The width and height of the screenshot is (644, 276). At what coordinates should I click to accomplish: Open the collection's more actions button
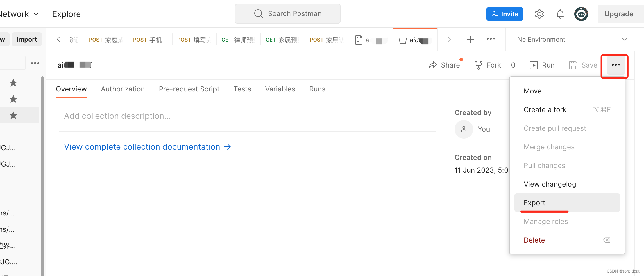(616, 65)
